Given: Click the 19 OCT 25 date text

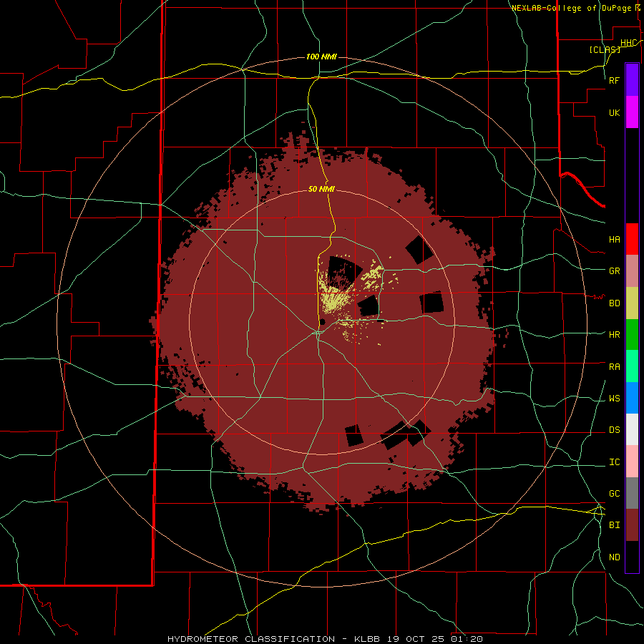Looking at the screenshot, I should (415, 639).
